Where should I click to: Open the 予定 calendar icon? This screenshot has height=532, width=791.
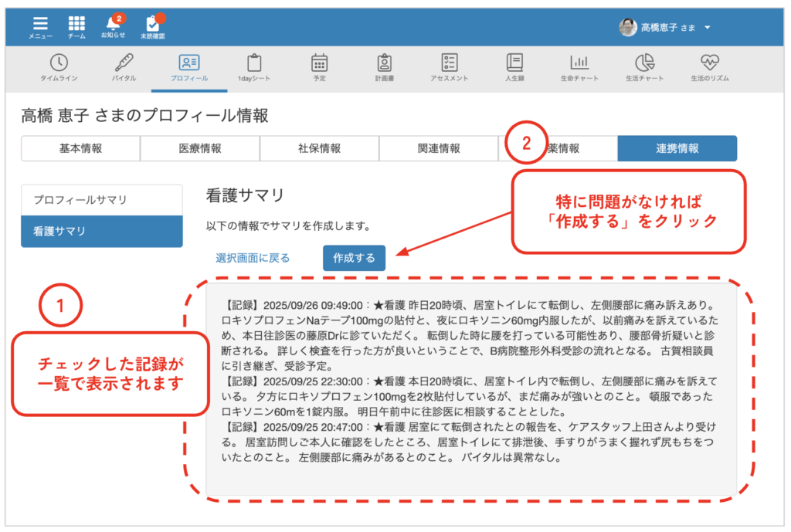pyautogui.click(x=319, y=63)
